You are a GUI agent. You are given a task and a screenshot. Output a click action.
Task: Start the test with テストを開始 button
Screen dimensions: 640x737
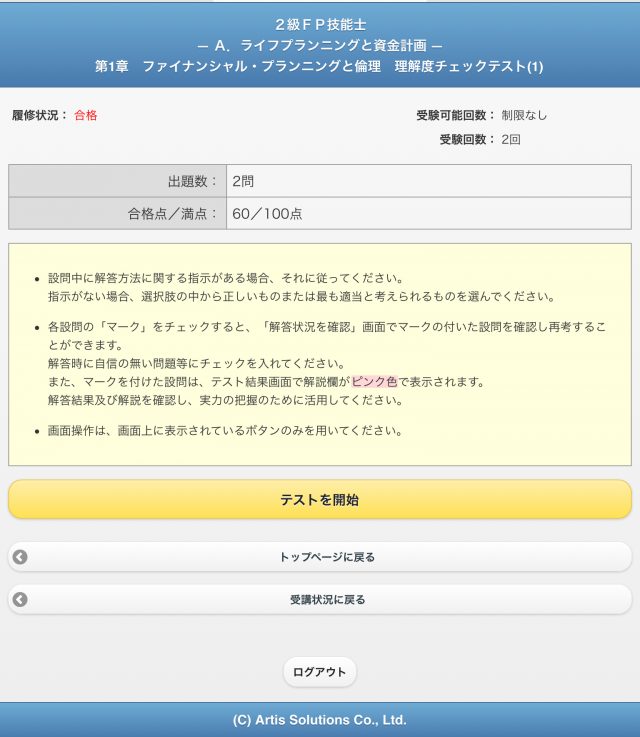pyautogui.click(x=320, y=499)
